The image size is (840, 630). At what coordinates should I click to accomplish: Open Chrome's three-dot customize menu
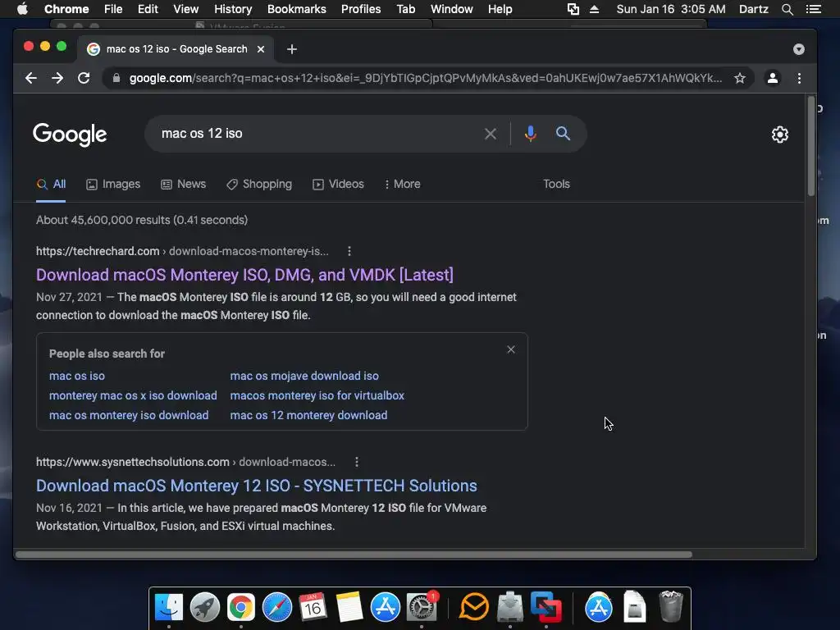click(x=799, y=78)
